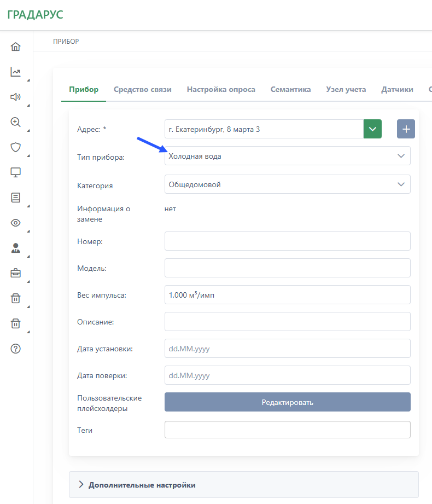This screenshot has width=432, height=504.
Task: Click the monitor screen sidebar icon
Action: 15,172
